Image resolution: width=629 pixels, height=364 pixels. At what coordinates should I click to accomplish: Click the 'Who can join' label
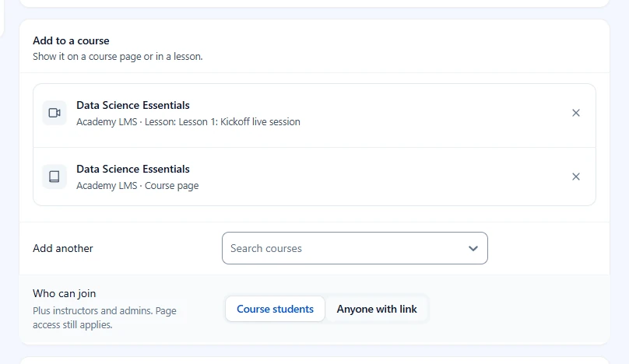pos(64,293)
